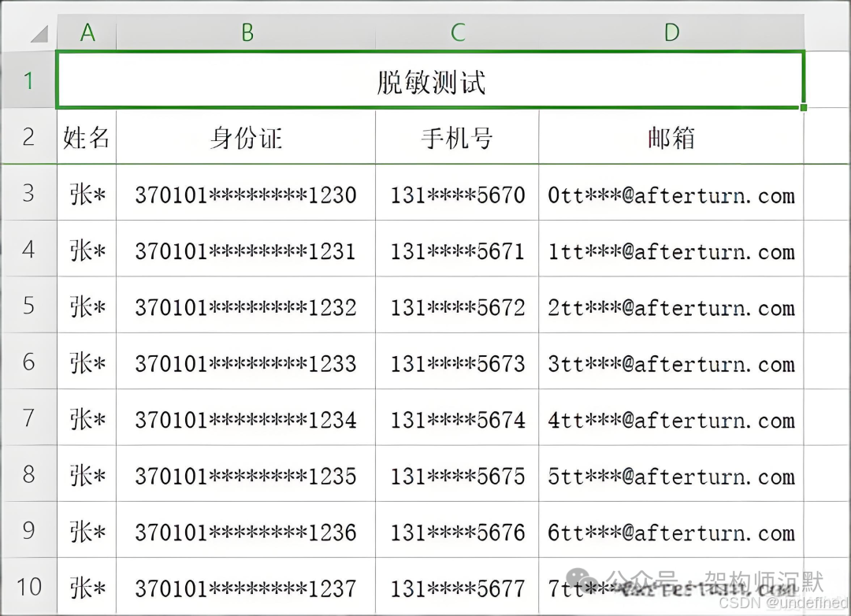
Task: Select the 手机号 header cell
Action: pyautogui.click(x=457, y=137)
